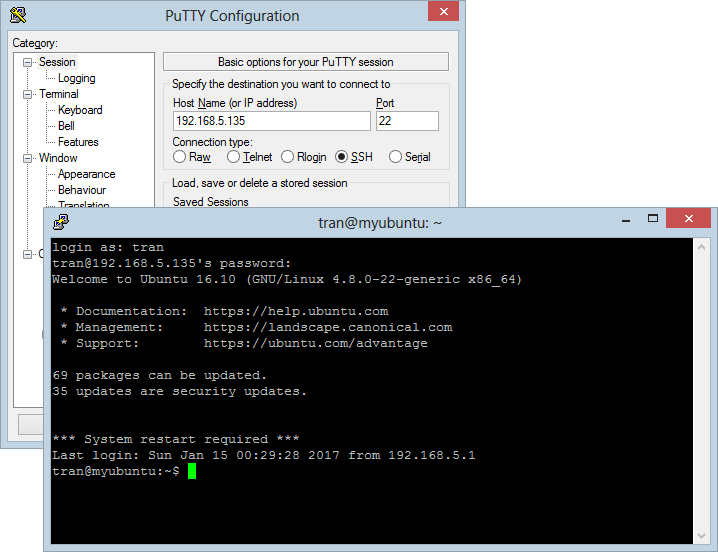
Task: Open Features settings in category tree
Action: pos(78,142)
